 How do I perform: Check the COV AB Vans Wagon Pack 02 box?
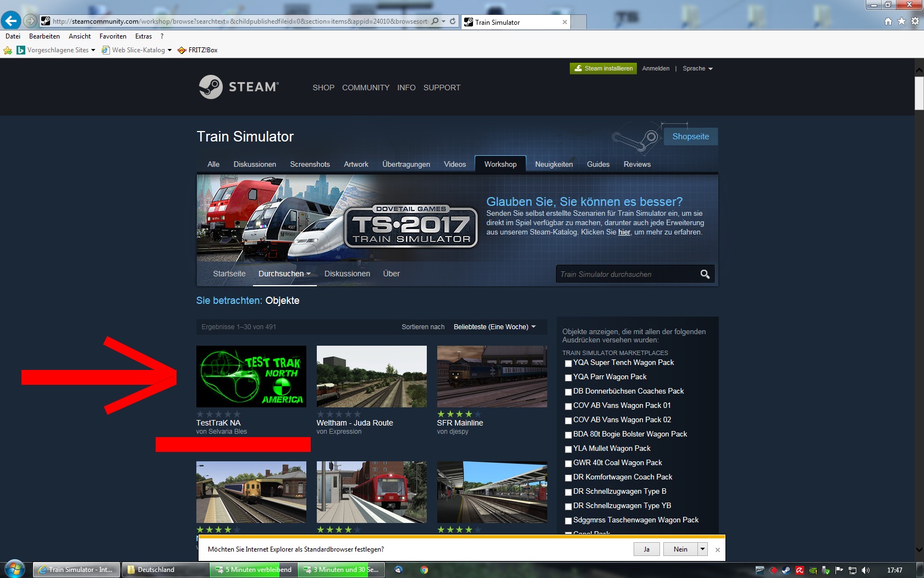[568, 421]
